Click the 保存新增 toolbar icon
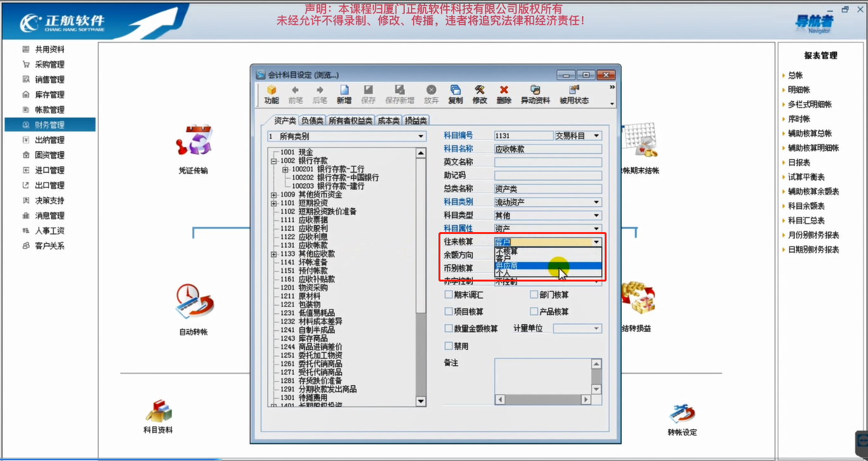Viewport: 868px width, 461px height. click(x=400, y=94)
